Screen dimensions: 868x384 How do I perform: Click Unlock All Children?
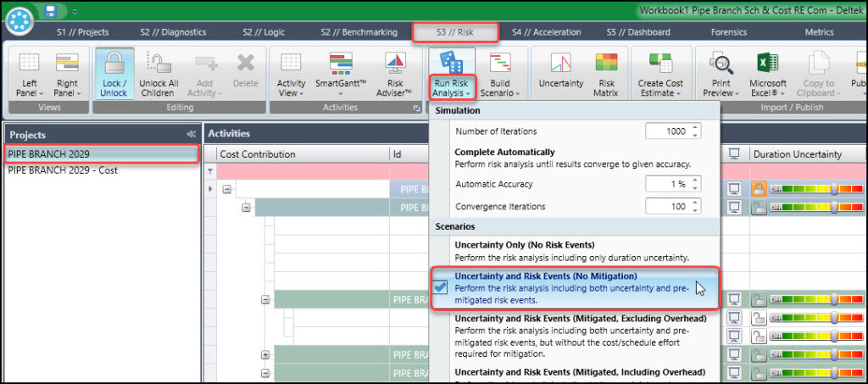[x=157, y=74]
